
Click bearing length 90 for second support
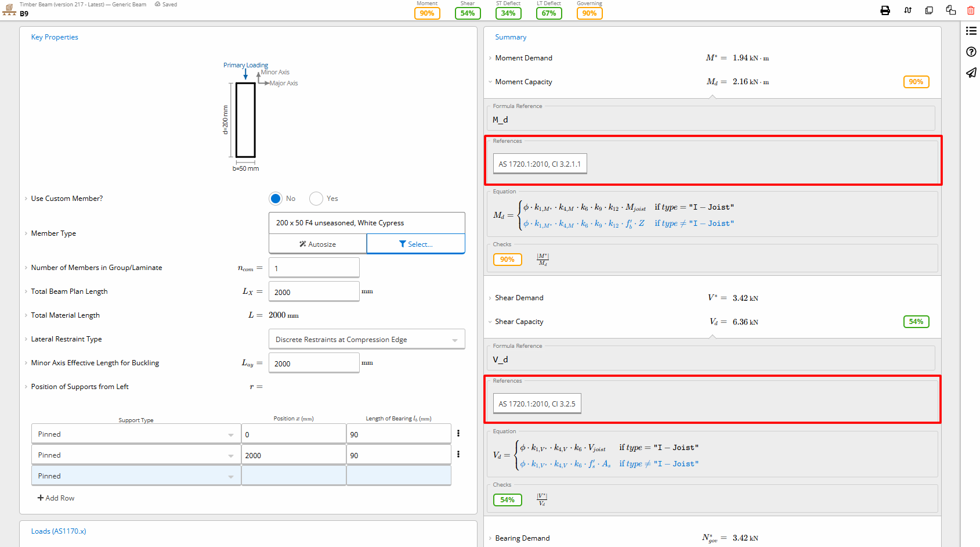[x=399, y=455]
